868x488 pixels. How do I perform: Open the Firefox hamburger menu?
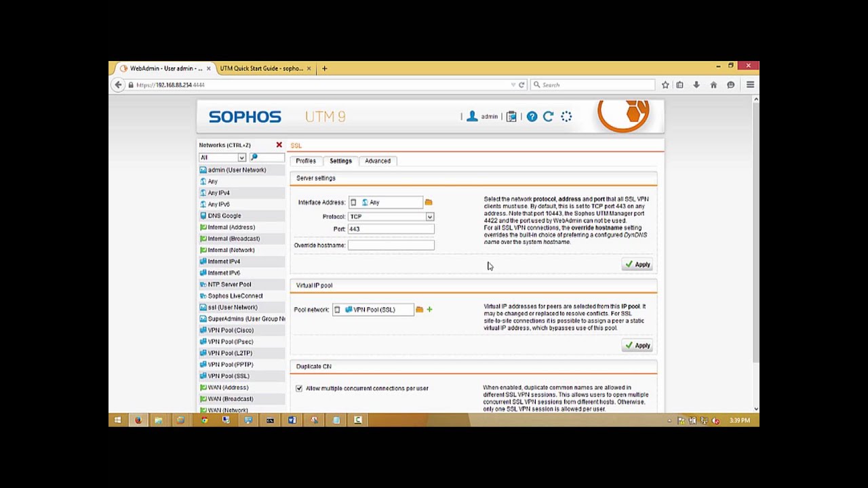(750, 85)
